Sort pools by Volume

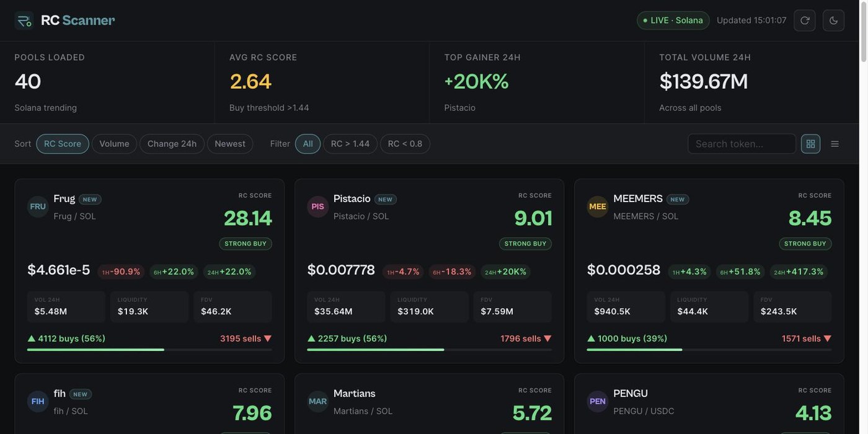coord(114,144)
